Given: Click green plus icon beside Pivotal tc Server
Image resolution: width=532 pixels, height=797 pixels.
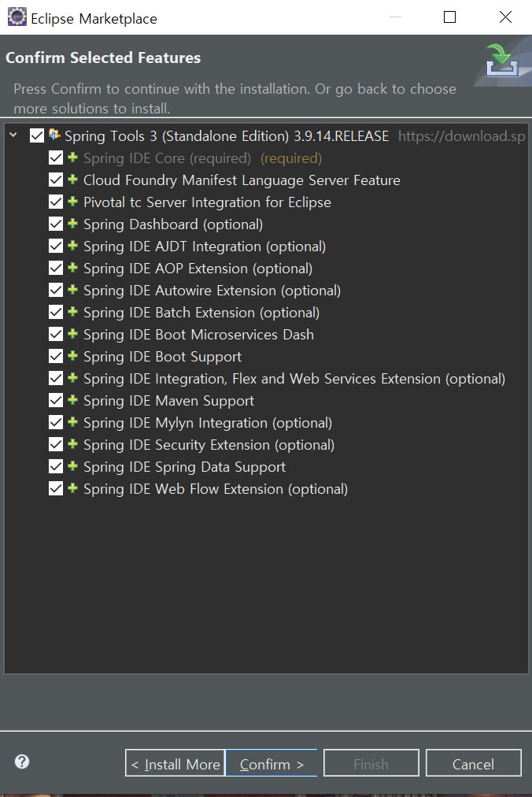Looking at the screenshot, I should tap(72, 202).
